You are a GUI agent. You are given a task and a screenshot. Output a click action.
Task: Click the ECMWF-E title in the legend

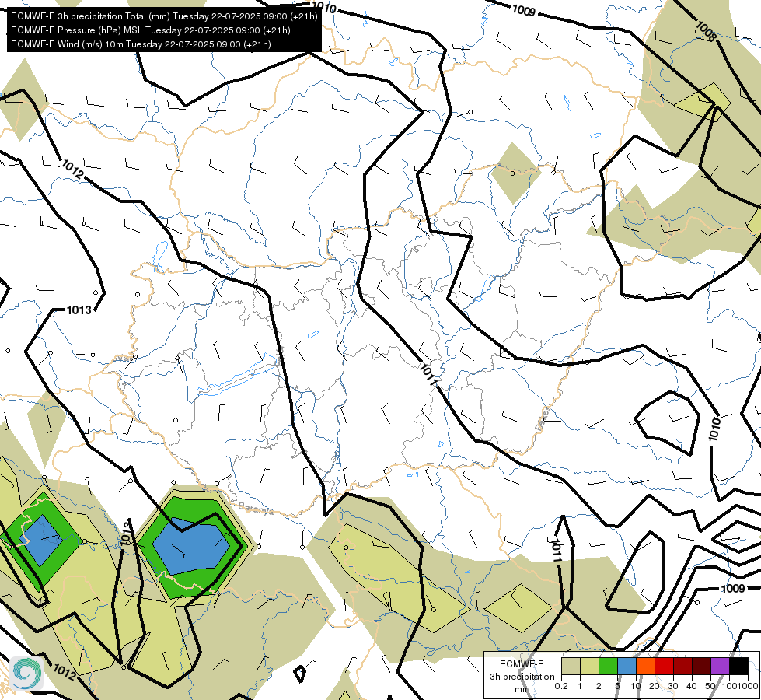click(x=522, y=664)
